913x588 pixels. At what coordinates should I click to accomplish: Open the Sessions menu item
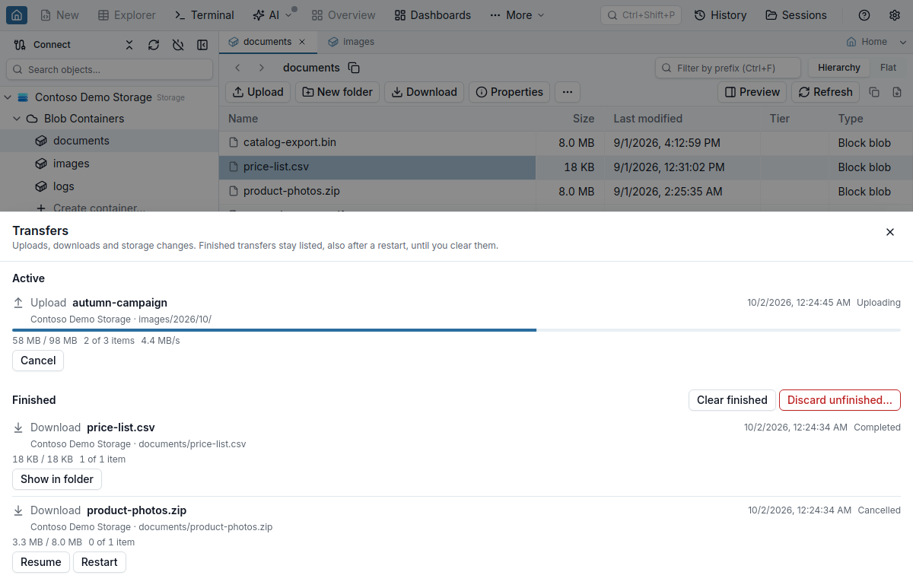[x=796, y=15]
